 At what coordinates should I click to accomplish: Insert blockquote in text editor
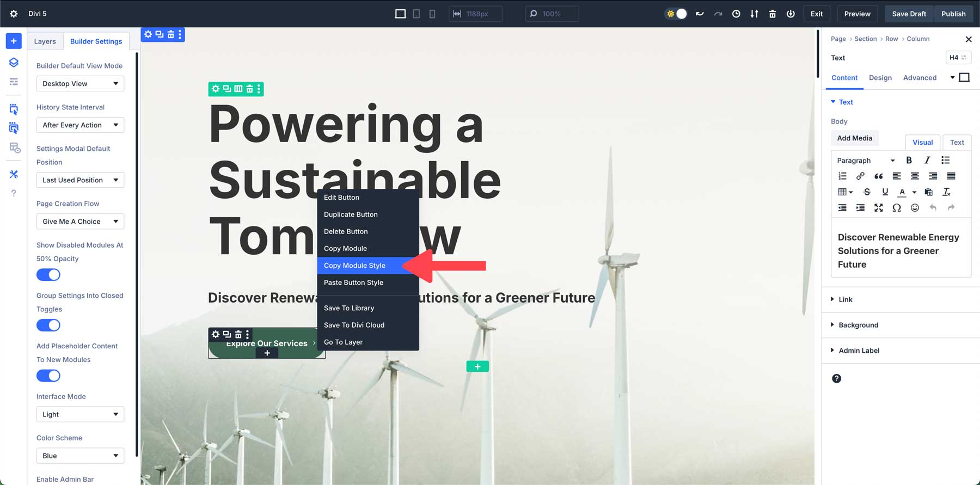click(878, 176)
